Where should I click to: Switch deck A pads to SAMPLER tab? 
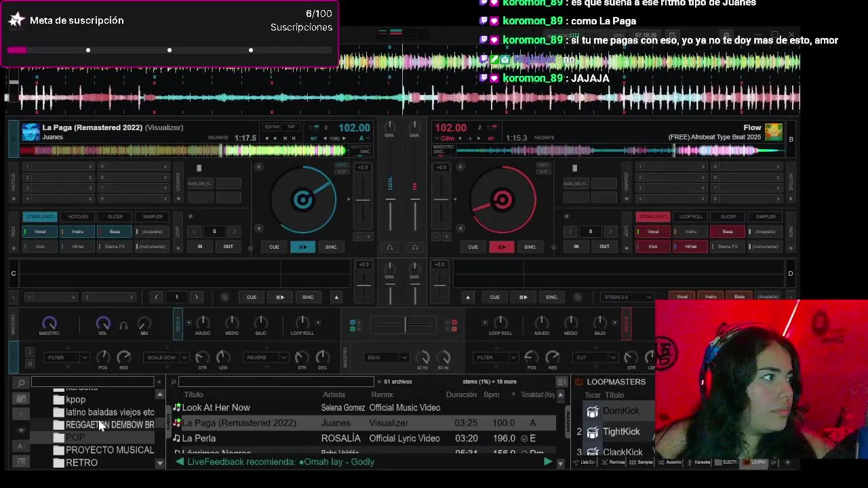tap(152, 217)
